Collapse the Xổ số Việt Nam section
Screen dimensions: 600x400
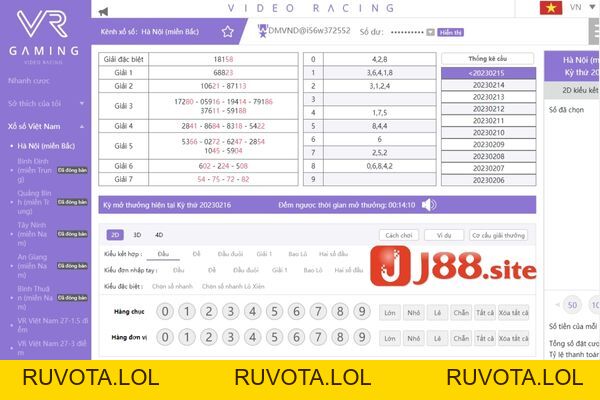(46, 126)
